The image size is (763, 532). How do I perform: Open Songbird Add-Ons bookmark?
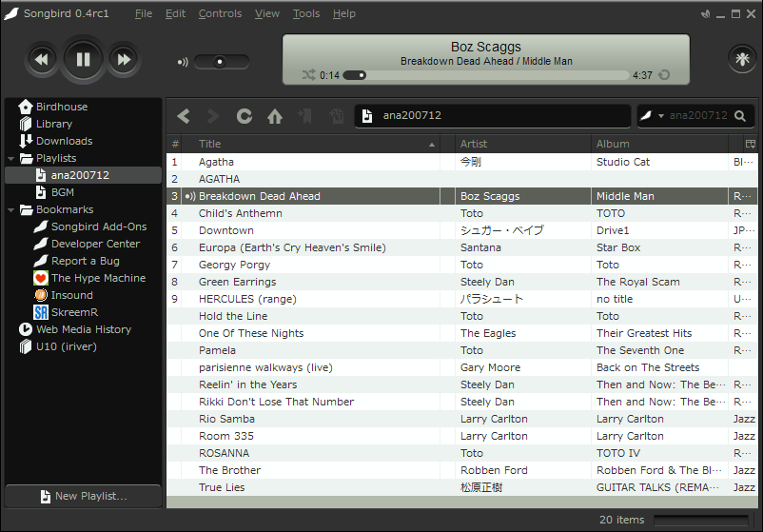point(99,227)
